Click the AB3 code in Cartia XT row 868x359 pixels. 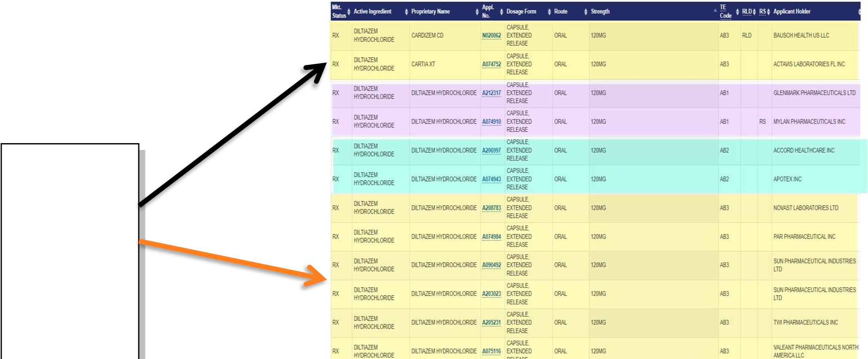pos(724,64)
